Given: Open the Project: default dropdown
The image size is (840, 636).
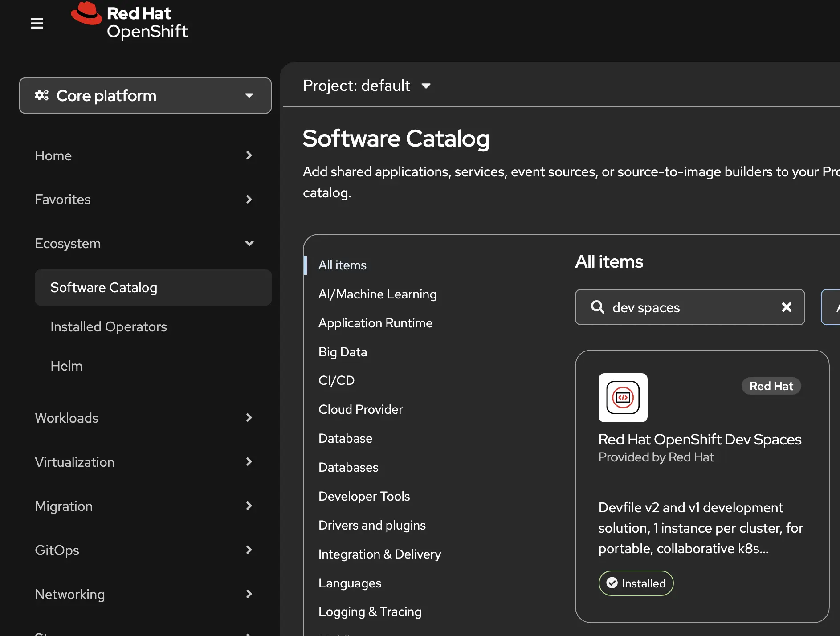Looking at the screenshot, I should pos(367,86).
